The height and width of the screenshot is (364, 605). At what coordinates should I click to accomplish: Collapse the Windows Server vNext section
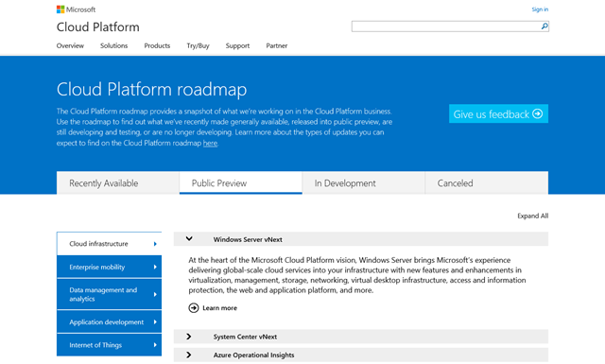(x=189, y=239)
